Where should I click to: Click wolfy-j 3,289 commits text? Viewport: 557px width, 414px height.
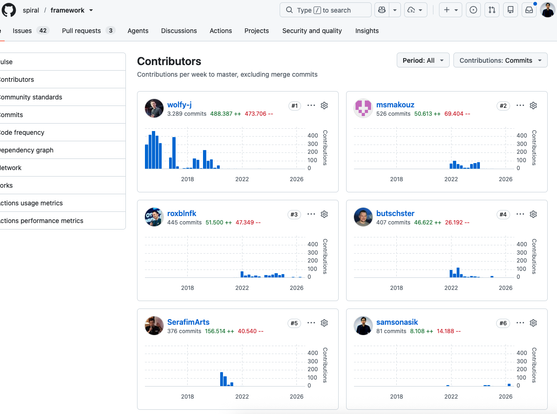pos(186,114)
